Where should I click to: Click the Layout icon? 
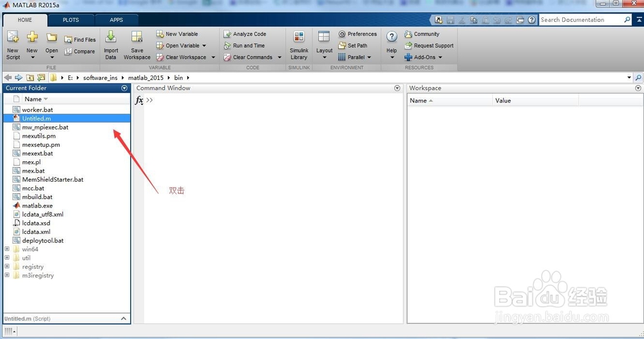[x=324, y=37]
